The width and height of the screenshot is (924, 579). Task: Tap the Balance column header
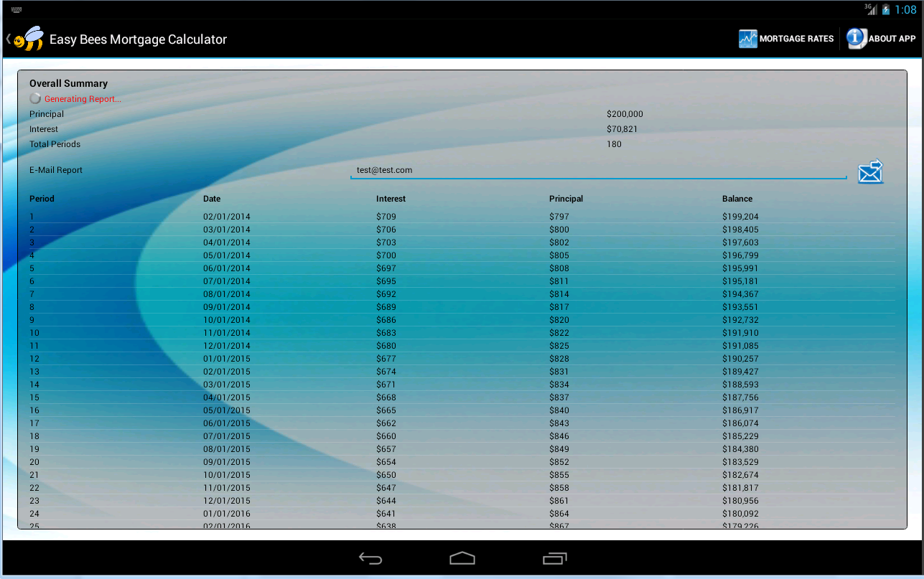click(x=737, y=199)
